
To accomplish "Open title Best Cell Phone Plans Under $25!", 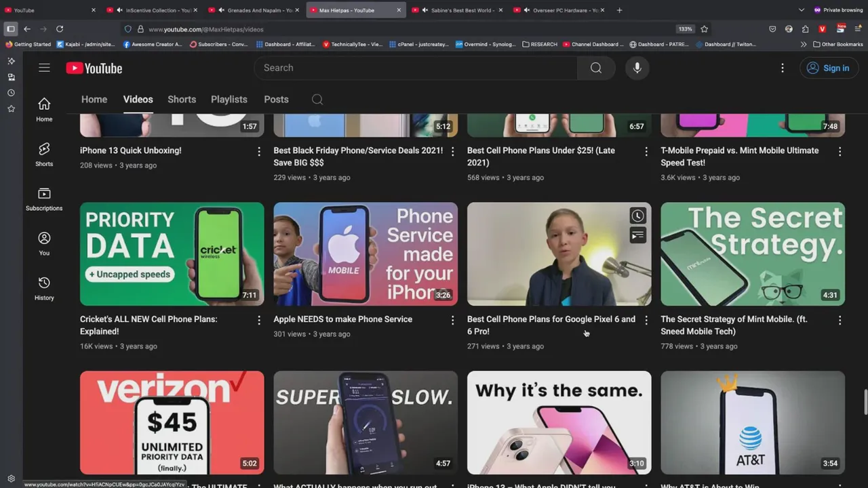I will pos(541,157).
